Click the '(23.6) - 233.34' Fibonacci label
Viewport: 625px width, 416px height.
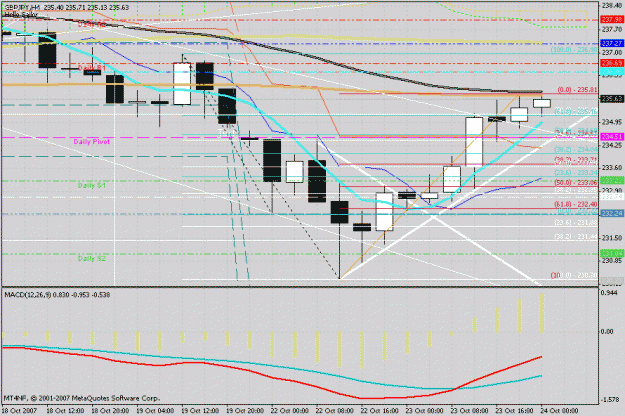[x=576, y=173]
